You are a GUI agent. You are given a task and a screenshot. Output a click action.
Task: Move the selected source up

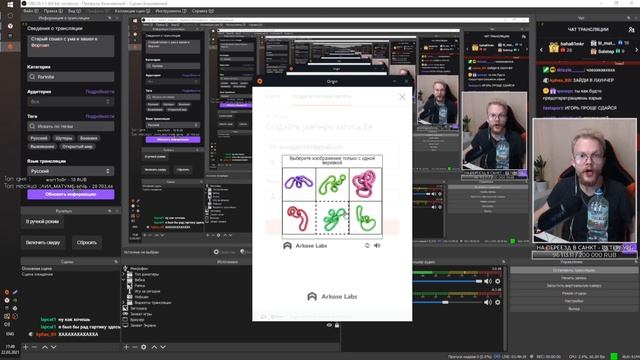click(x=154, y=347)
